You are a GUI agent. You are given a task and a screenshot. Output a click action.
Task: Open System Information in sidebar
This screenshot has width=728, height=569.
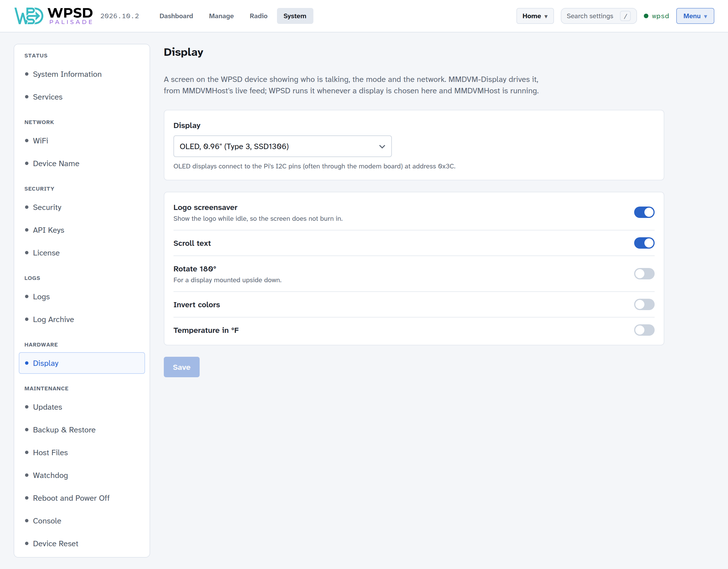click(x=82, y=74)
